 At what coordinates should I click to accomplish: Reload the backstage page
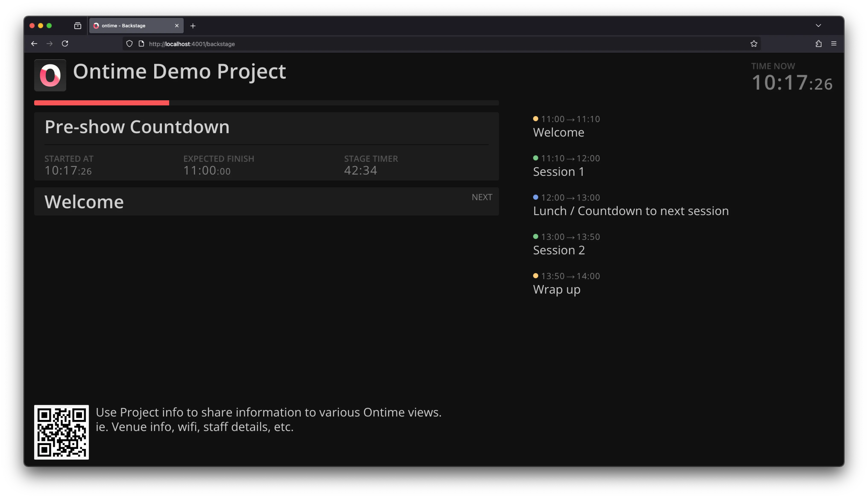coord(65,44)
